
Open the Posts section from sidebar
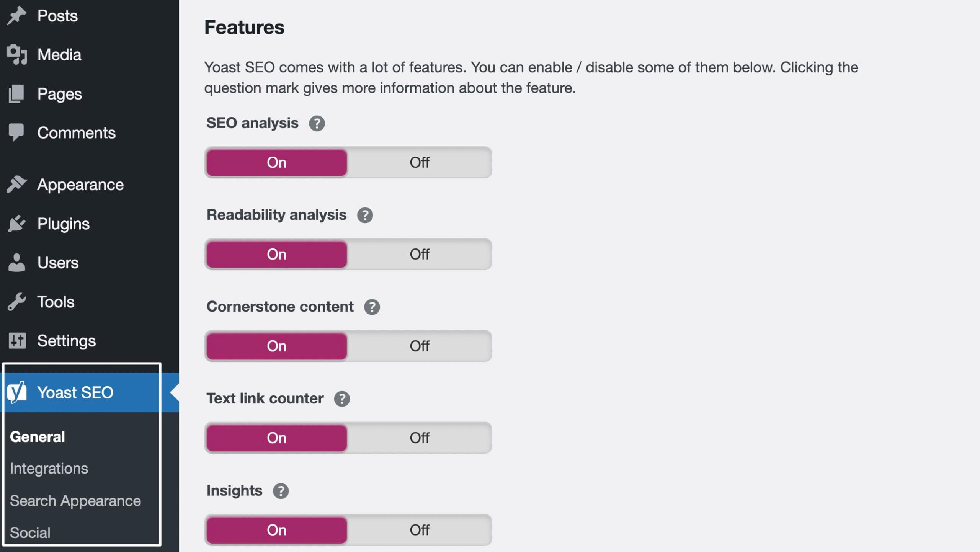click(x=17, y=15)
